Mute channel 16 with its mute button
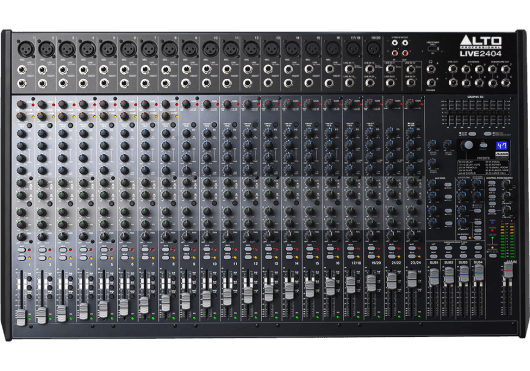530x371 pixels. click(331, 249)
